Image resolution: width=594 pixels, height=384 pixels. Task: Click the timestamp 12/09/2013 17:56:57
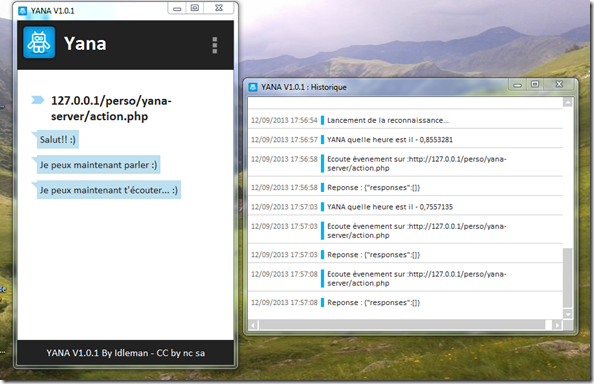[284, 139]
